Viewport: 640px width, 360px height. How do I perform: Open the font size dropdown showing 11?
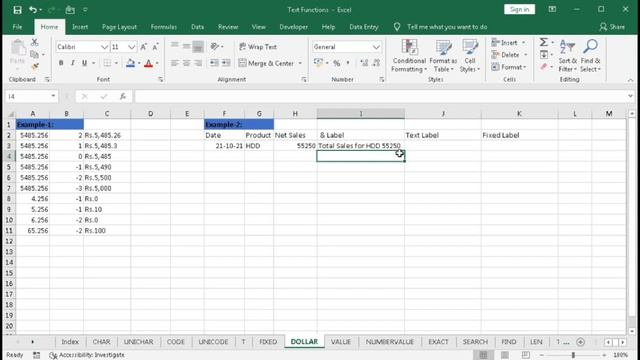(x=131, y=47)
